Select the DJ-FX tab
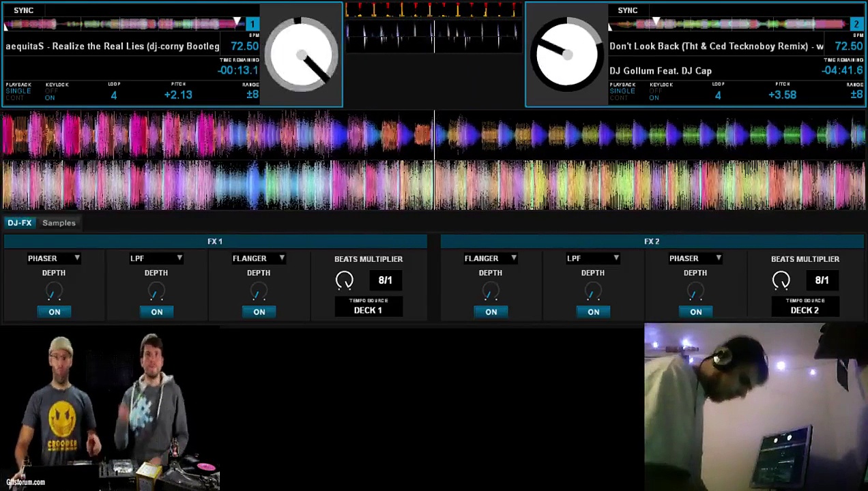Viewport: 868px width, 491px height. [x=20, y=223]
